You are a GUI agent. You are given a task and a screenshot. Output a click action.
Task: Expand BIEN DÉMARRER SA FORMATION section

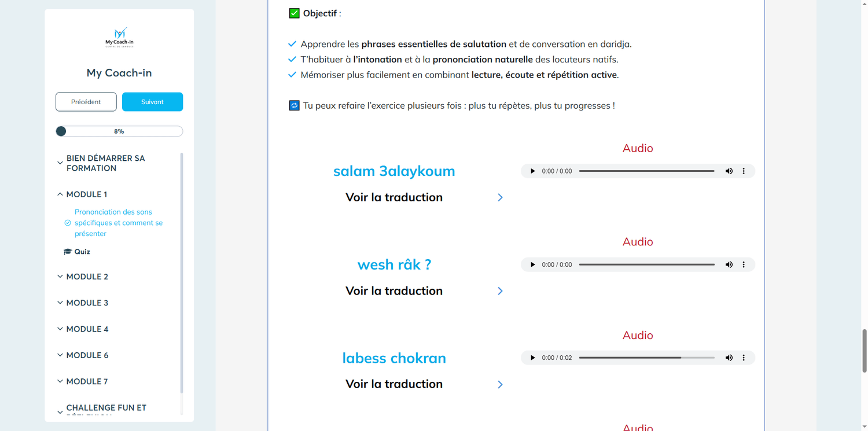105,163
